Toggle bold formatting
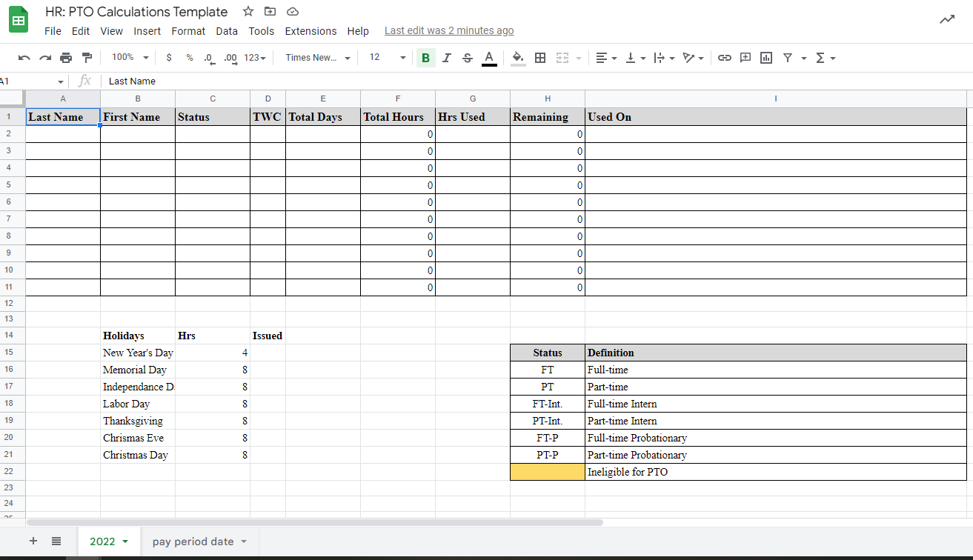The image size is (973, 560). (x=425, y=58)
